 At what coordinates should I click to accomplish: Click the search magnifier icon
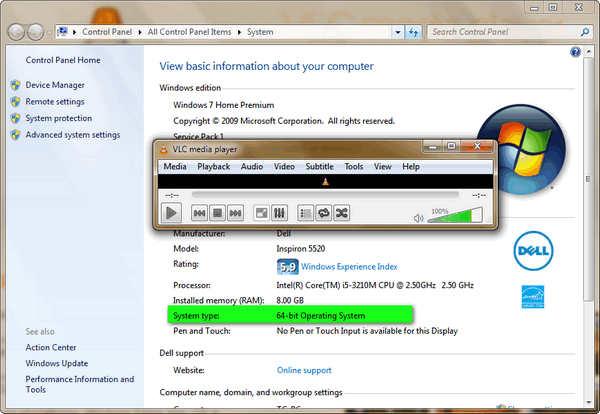585,32
